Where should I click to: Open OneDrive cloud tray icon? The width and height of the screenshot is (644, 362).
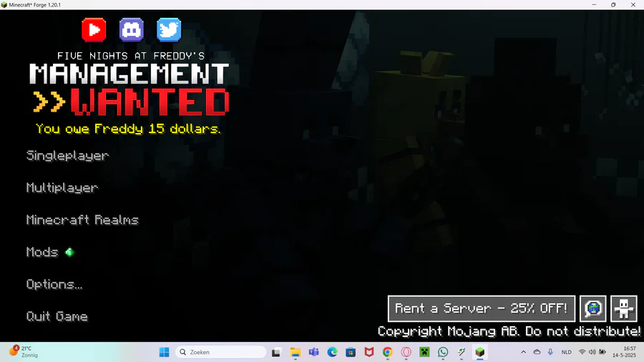[x=537, y=352]
